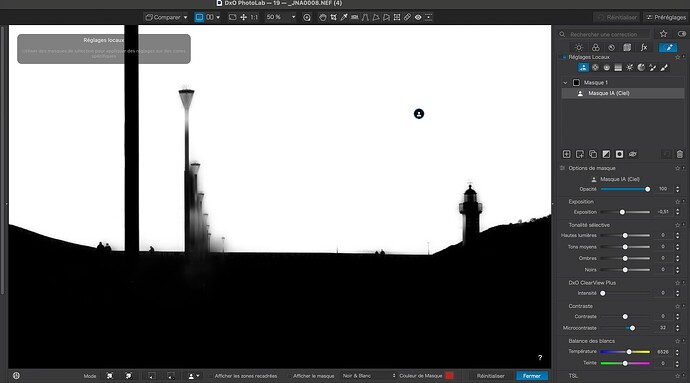690x383 pixels.
Task: Click the Microcontraste slider handle
Action: [x=632, y=328]
